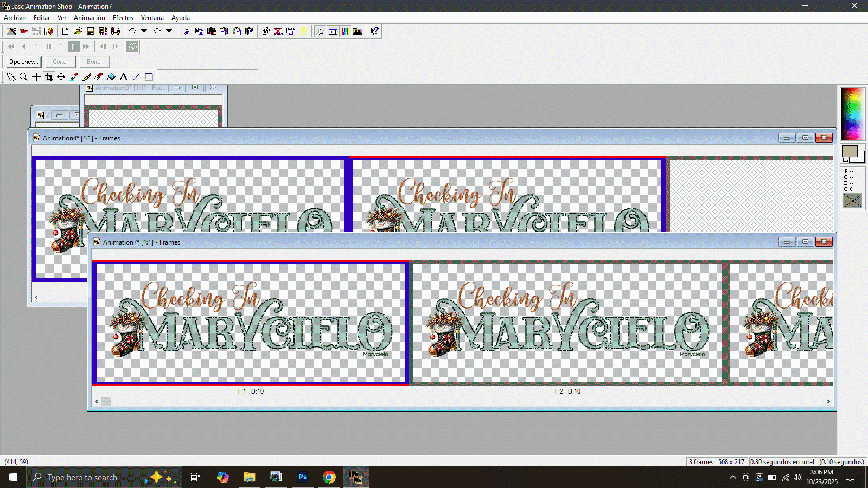Click the Cut scissors icon

pyautogui.click(x=187, y=31)
